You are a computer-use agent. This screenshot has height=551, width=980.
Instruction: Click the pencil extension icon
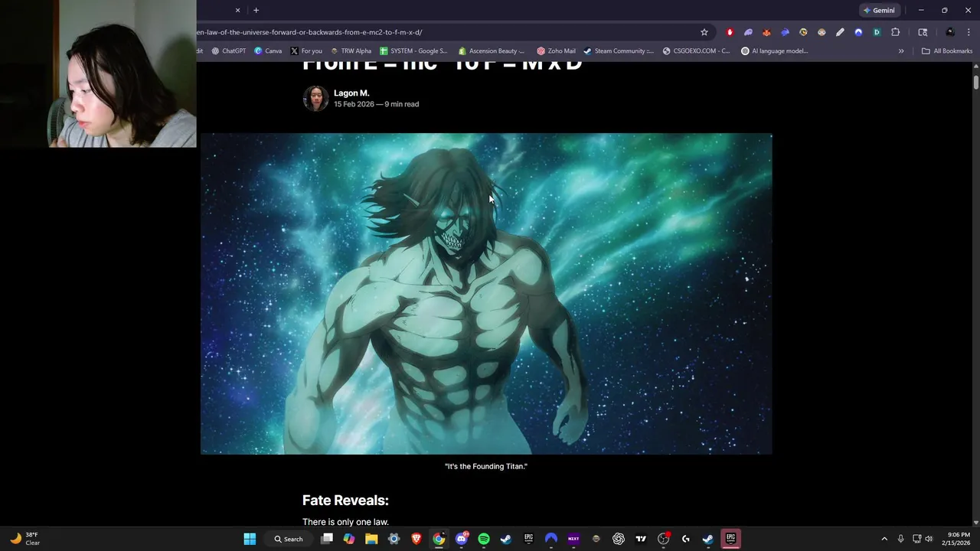[x=840, y=32]
